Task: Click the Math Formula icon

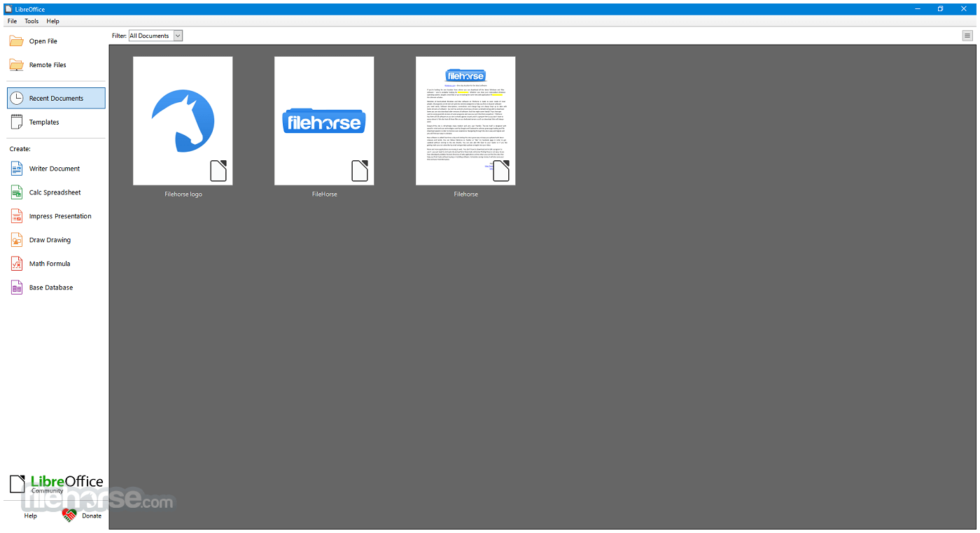Action: click(x=16, y=264)
